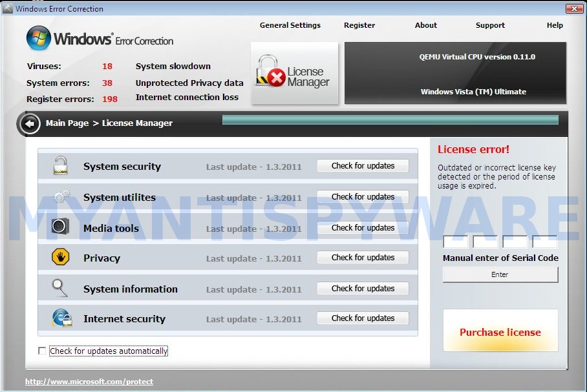Click the Enter serial code button
The width and height of the screenshot is (587, 392).
pyautogui.click(x=500, y=274)
